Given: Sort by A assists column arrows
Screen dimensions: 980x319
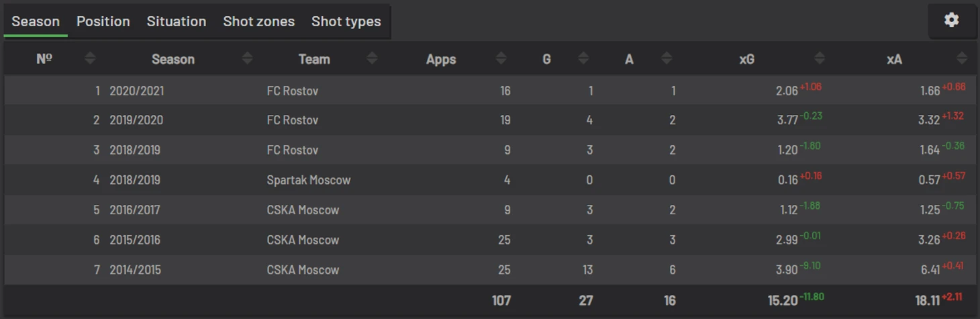Looking at the screenshot, I should (x=667, y=59).
